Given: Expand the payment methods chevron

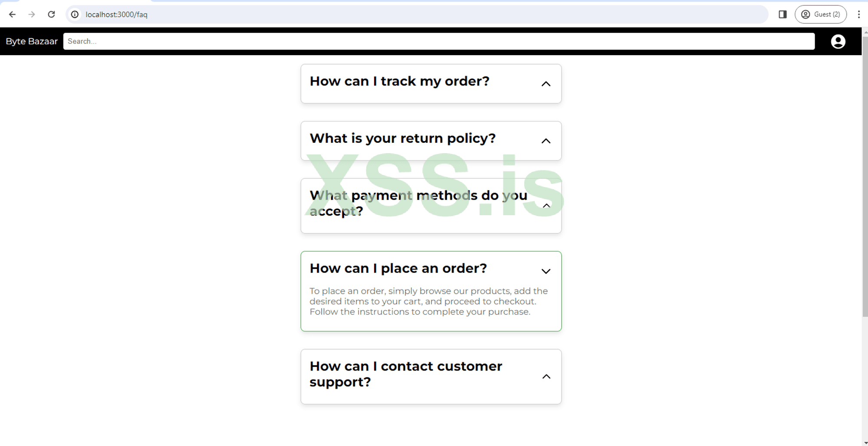Looking at the screenshot, I should pyautogui.click(x=546, y=206).
